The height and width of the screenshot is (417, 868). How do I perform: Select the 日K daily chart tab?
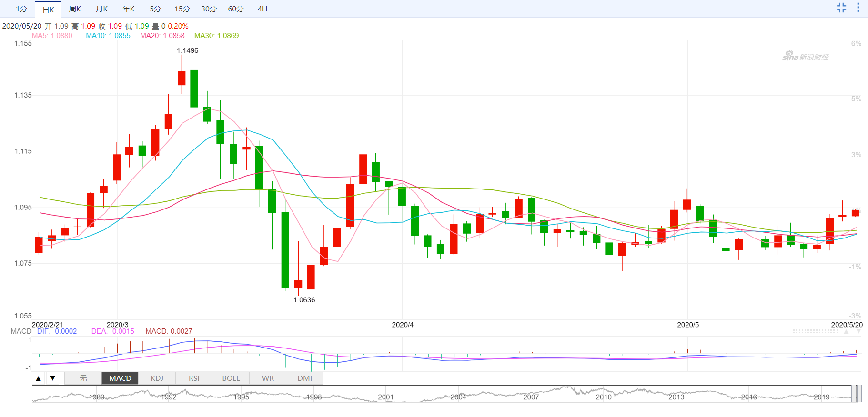48,9
